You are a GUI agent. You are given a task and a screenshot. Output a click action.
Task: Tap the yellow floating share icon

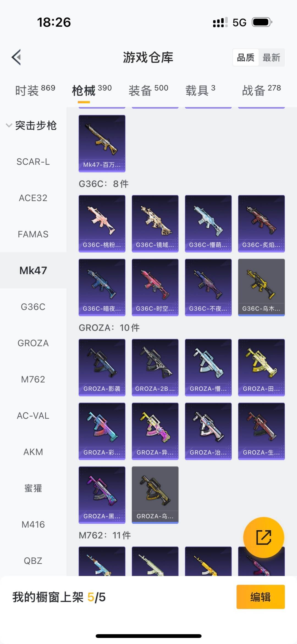[x=264, y=538]
